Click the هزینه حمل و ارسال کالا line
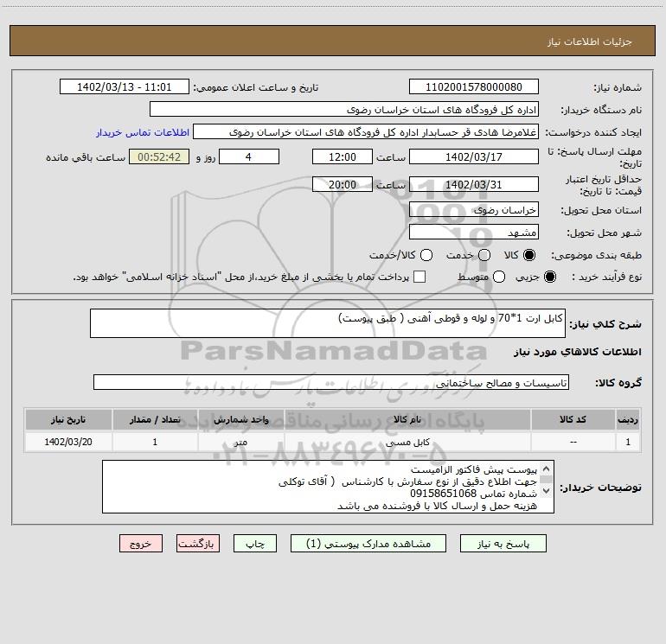The height and width of the screenshot is (644, 666). click(437, 506)
